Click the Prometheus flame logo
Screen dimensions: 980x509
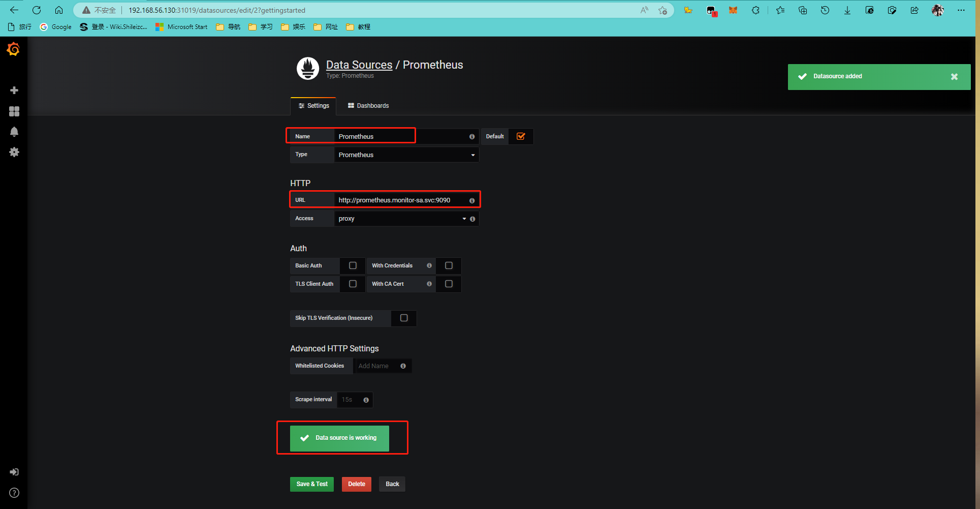click(308, 69)
